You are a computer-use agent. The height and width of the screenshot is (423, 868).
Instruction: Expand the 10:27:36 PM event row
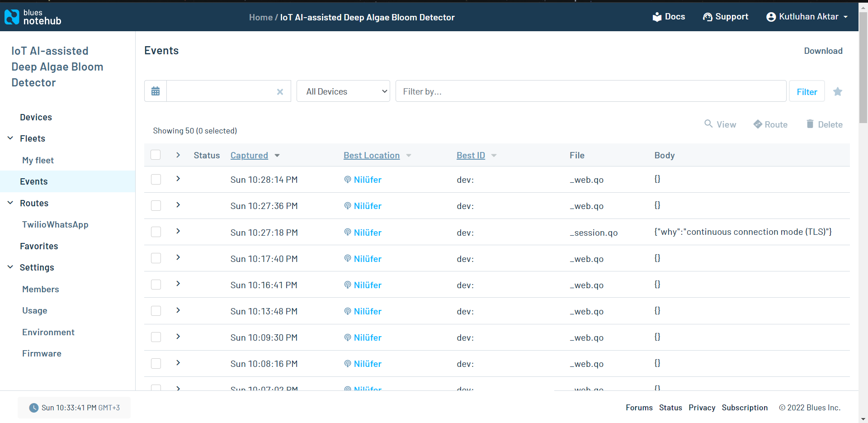pyautogui.click(x=178, y=205)
